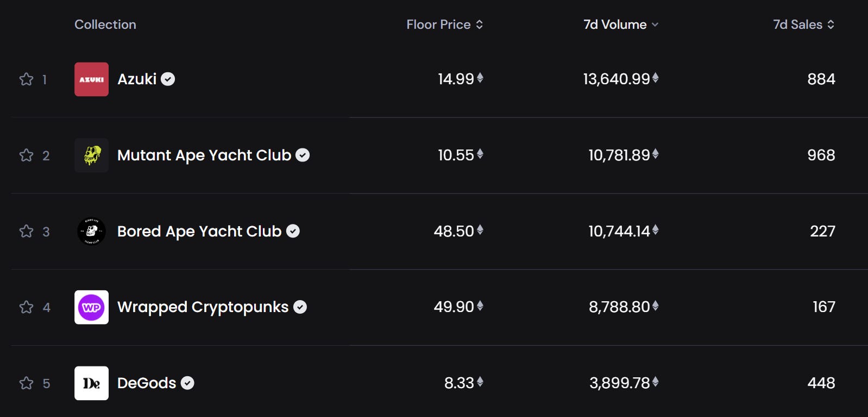This screenshot has width=868, height=417.
Task: Click the Mutant Ape Yacht Club logo
Action: click(91, 155)
